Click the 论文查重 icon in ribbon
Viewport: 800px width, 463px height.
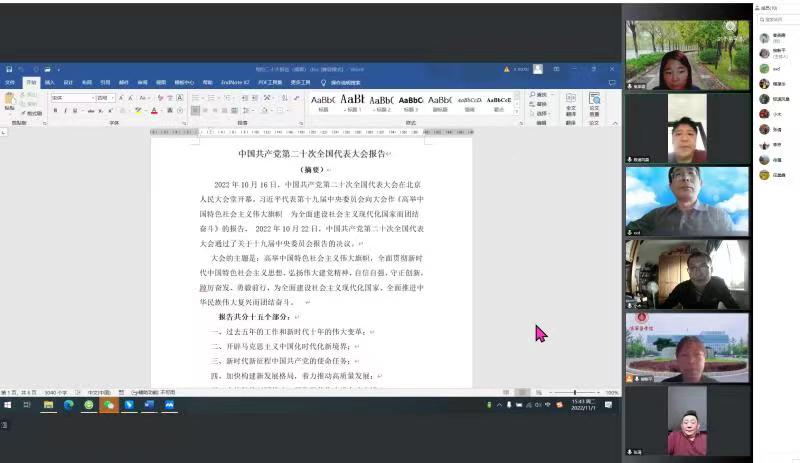(x=594, y=103)
